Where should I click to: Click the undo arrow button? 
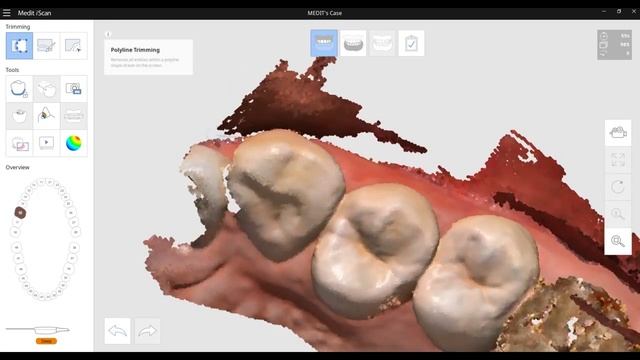[x=118, y=331]
